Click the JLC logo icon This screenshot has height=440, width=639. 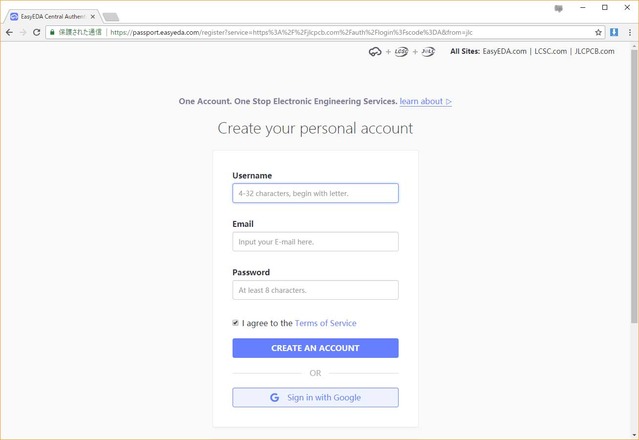click(x=428, y=52)
